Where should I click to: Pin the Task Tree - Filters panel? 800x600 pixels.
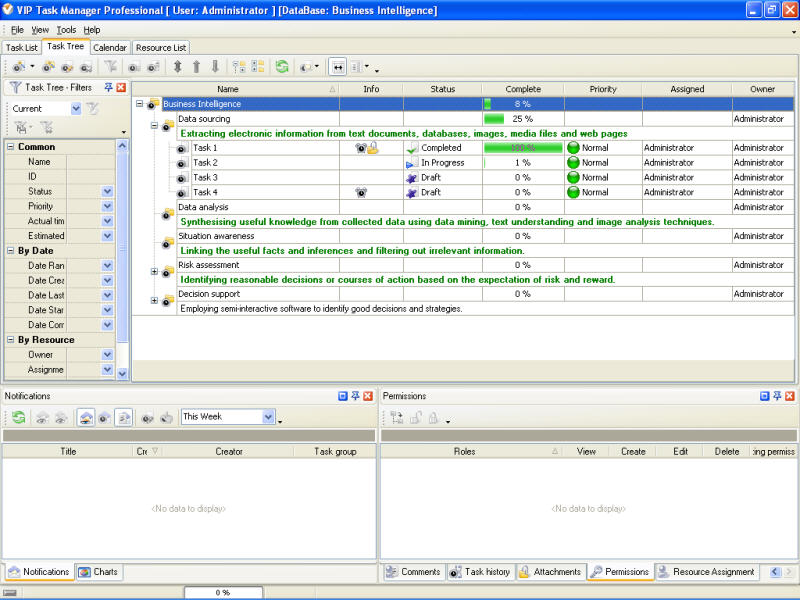coord(108,87)
